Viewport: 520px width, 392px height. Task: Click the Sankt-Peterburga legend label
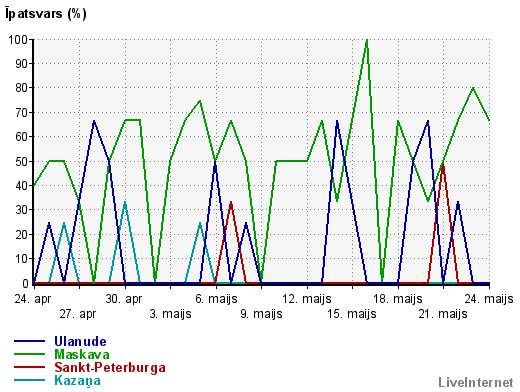tap(110, 367)
